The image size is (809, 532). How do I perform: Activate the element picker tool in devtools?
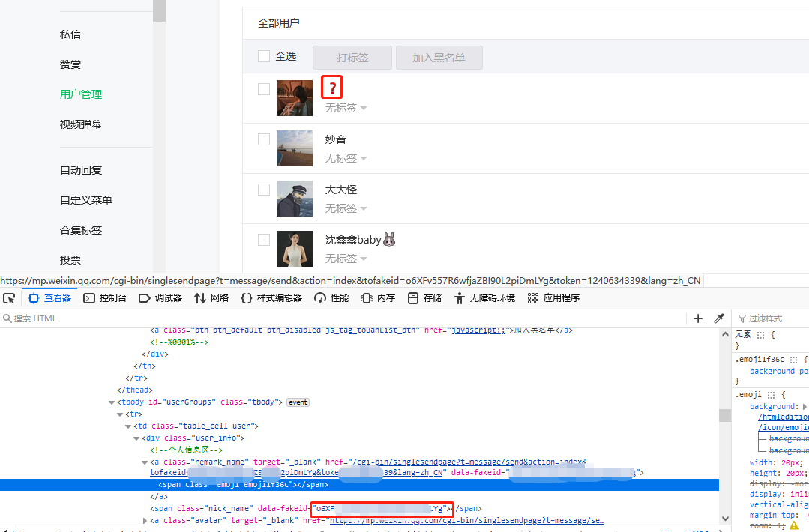pos(9,298)
